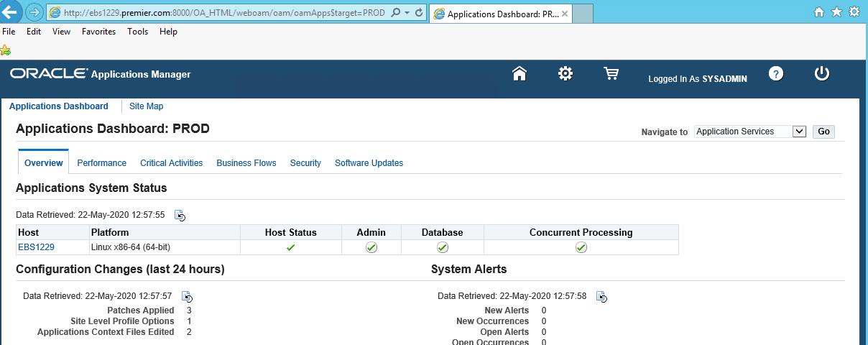Open the Help question mark icon
The height and width of the screenshot is (345, 868).
[776, 74]
